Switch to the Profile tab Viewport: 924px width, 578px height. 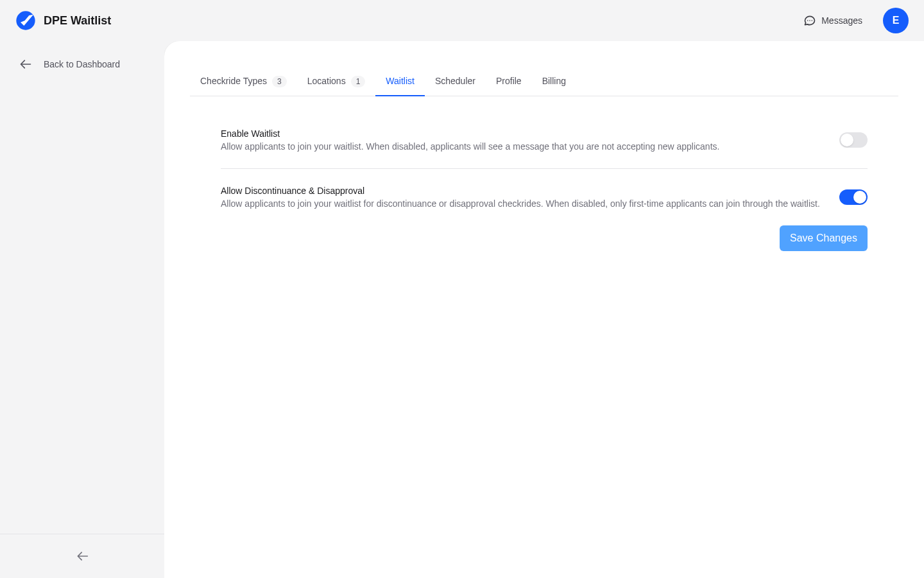coord(508,81)
